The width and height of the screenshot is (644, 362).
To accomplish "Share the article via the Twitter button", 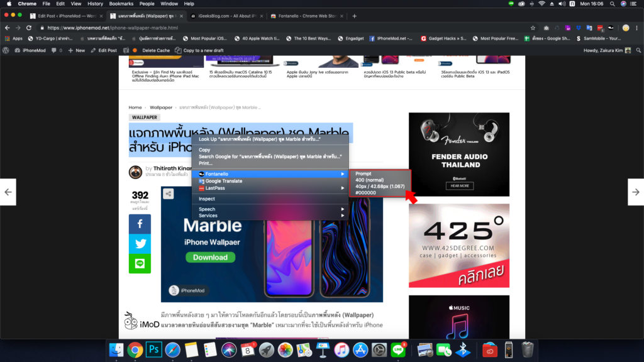I will tap(140, 244).
